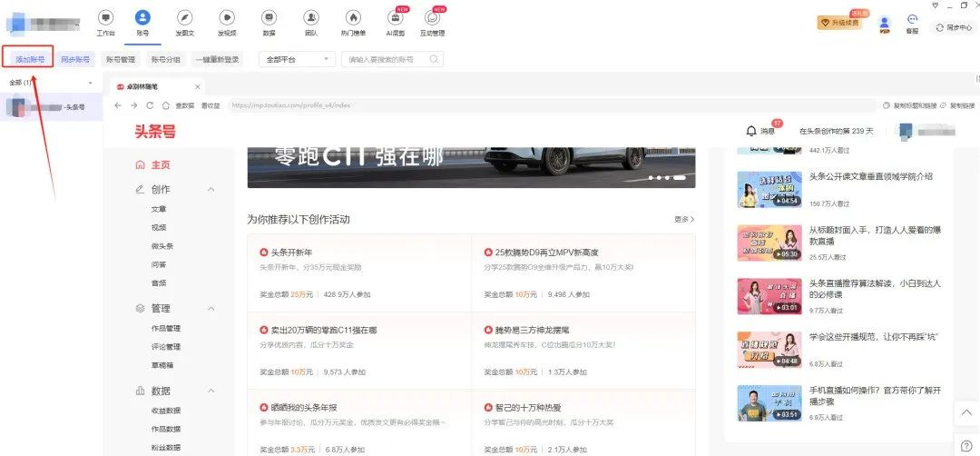980x456 pixels.
Task: Open 作品管理 in sidebar
Action: (166, 329)
